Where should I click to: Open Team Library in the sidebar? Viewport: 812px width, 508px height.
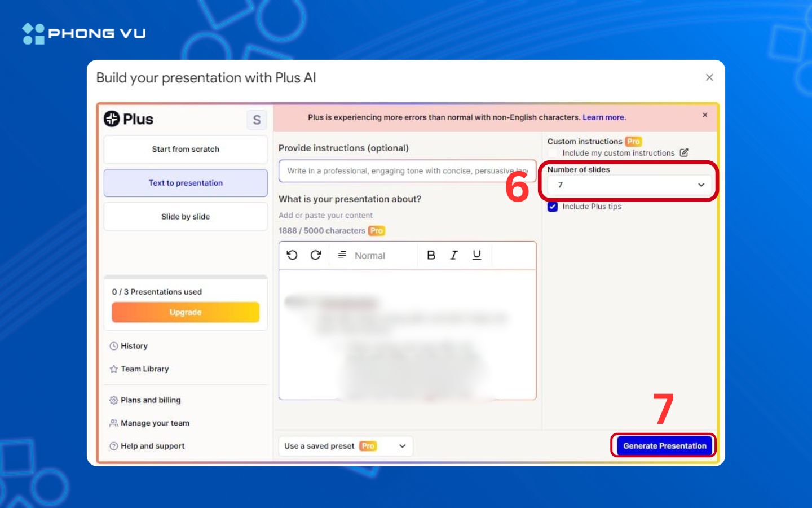pos(139,369)
